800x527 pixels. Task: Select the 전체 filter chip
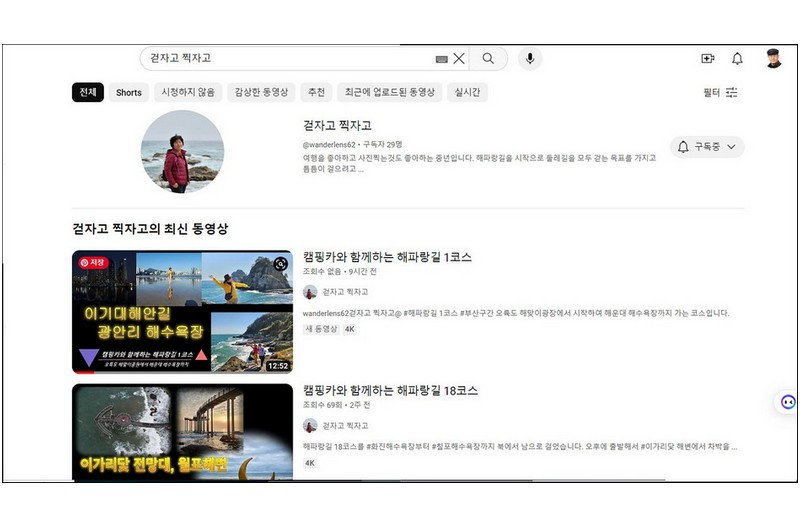[x=88, y=92]
